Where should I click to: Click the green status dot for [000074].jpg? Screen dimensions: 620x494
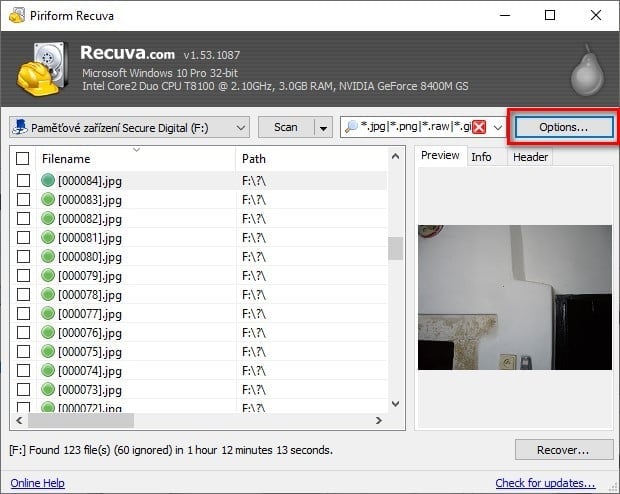[x=48, y=370]
